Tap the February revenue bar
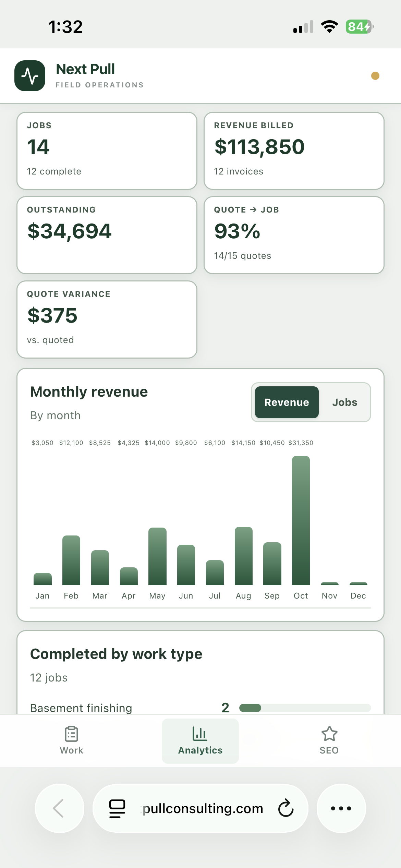 [71, 560]
